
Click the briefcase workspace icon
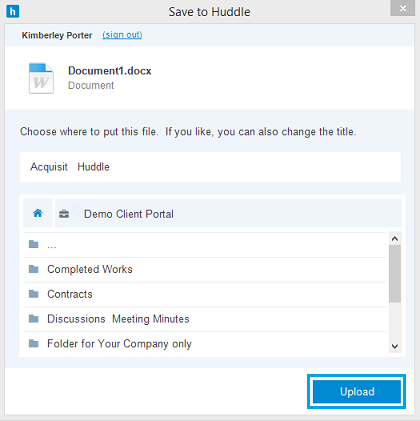64,214
